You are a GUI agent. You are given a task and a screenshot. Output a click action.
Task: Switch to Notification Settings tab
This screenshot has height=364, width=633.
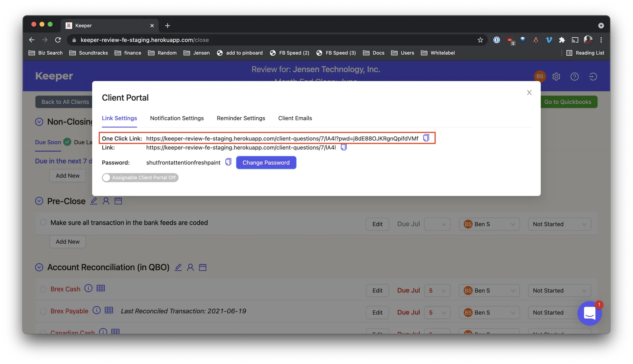[177, 118]
